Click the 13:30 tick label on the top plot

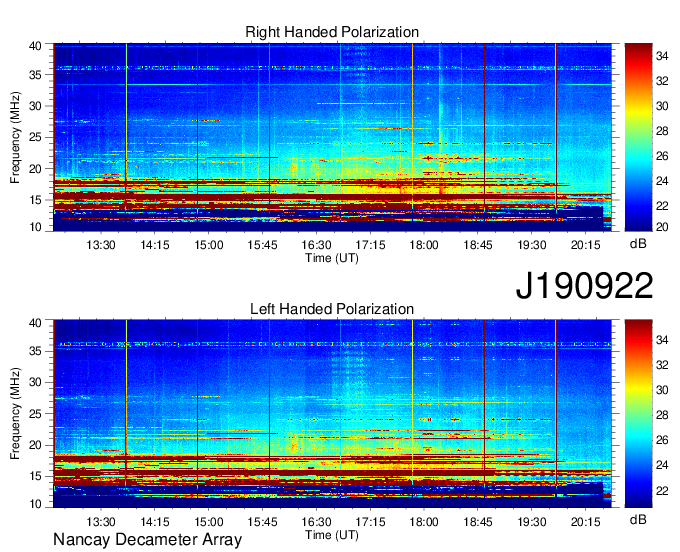point(101,245)
